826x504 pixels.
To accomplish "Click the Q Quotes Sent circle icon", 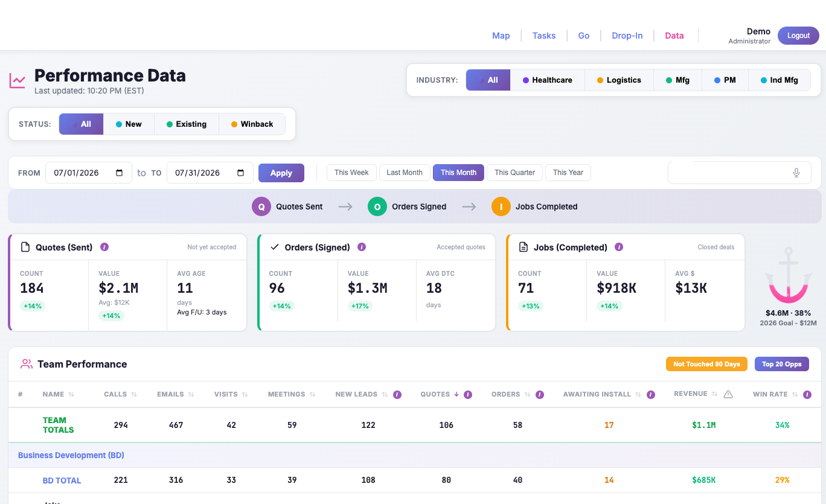I will pos(261,206).
